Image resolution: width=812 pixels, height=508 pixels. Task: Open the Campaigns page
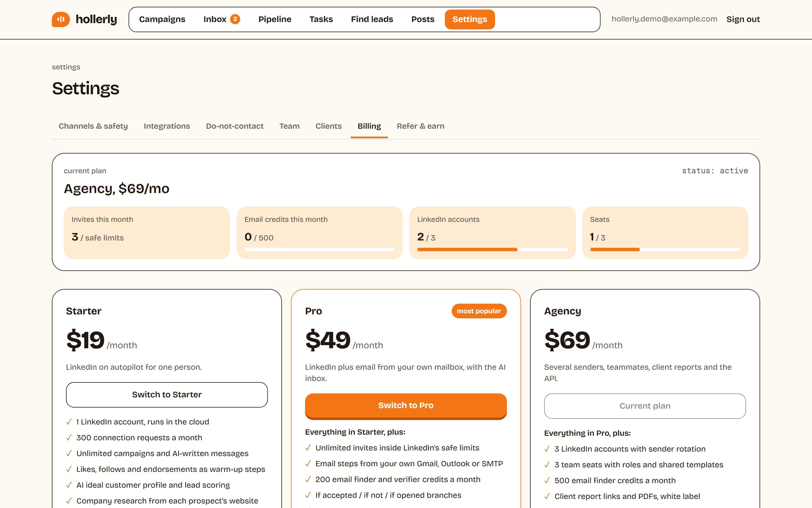[x=162, y=19]
